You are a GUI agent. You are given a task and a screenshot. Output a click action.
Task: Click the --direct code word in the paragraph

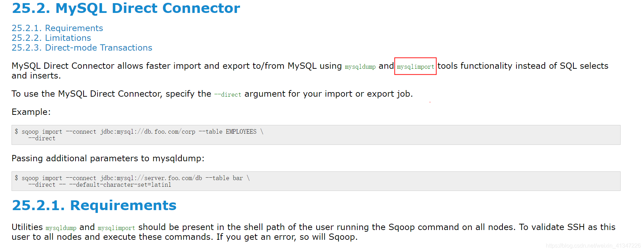point(227,95)
